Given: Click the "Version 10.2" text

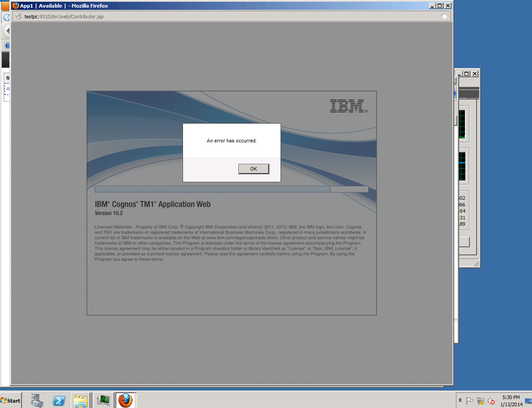Looking at the screenshot, I should (x=109, y=213).
